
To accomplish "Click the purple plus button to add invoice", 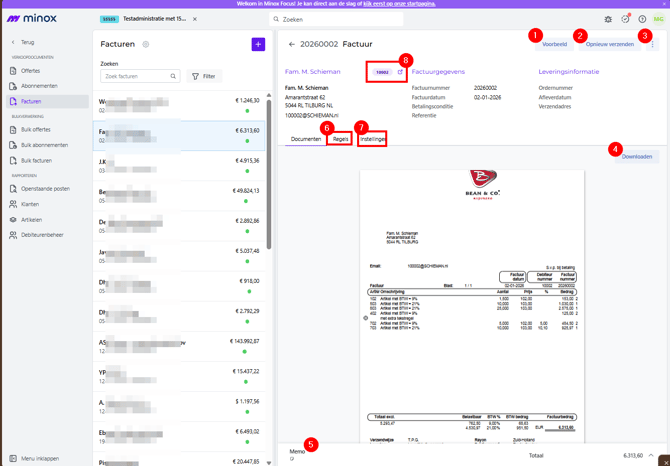I will click(258, 44).
